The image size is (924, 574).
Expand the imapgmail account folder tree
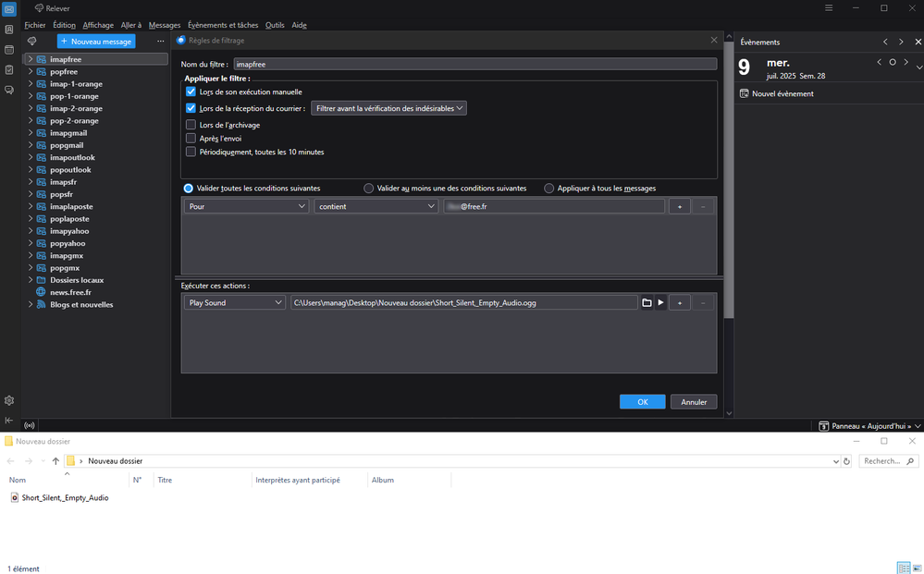click(x=30, y=133)
